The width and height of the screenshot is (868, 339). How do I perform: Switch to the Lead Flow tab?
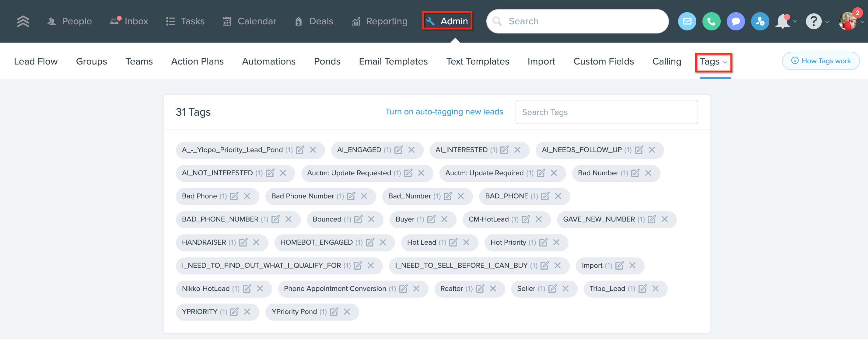[x=36, y=61]
